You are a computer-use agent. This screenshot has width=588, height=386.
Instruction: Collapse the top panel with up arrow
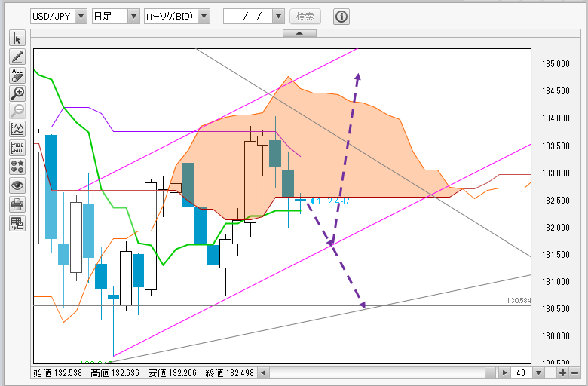click(299, 33)
